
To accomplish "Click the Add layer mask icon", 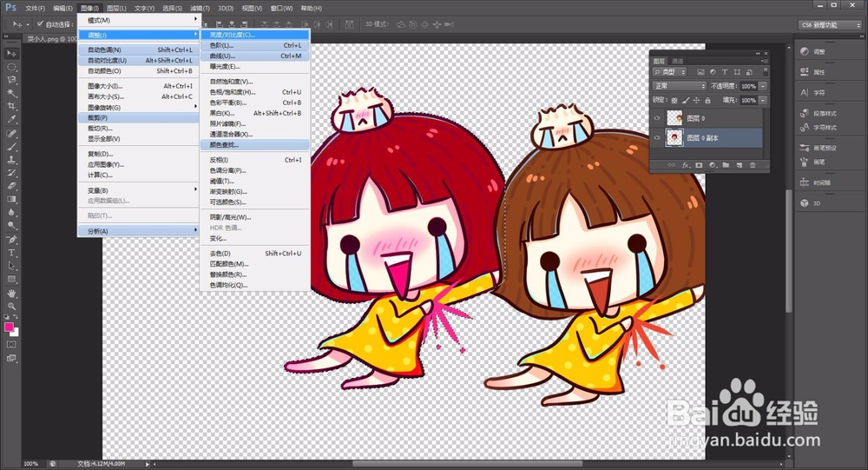I will coord(699,165).
